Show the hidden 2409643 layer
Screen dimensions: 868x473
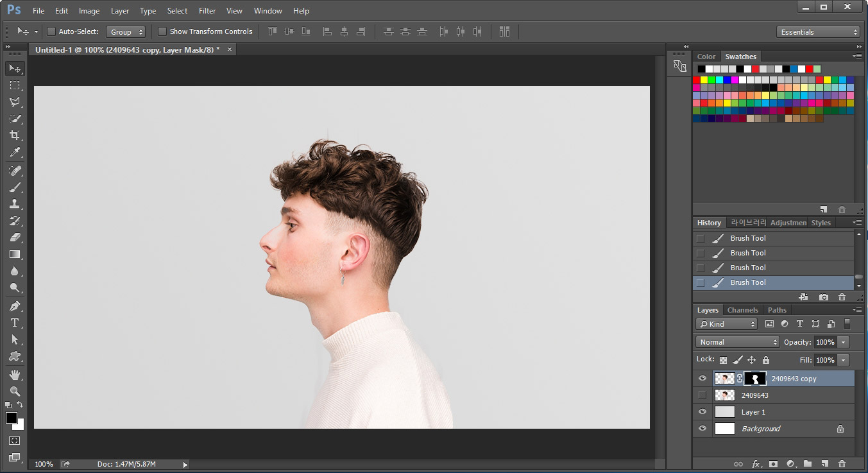[702, 395]
